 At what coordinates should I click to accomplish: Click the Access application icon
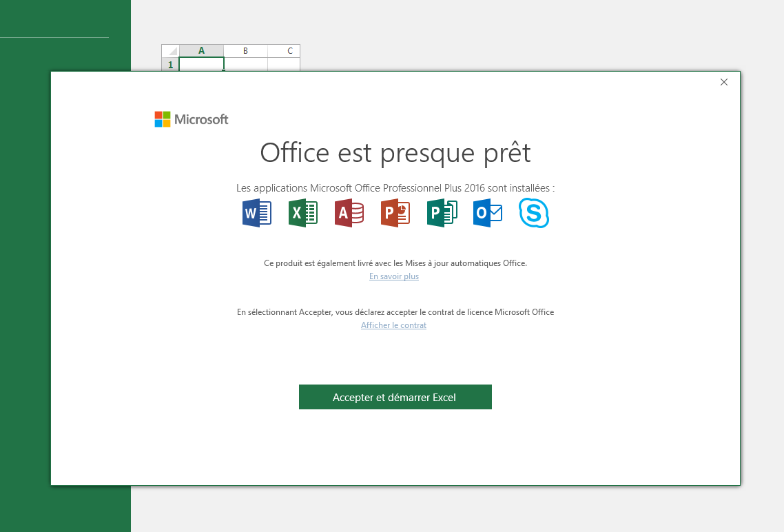click(x=349, y=213)
